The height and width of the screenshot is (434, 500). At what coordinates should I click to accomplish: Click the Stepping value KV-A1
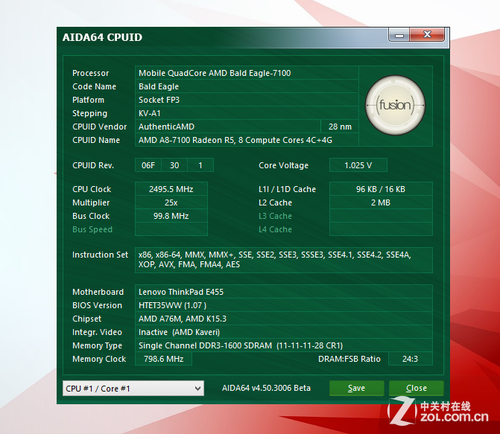[247, 113]
